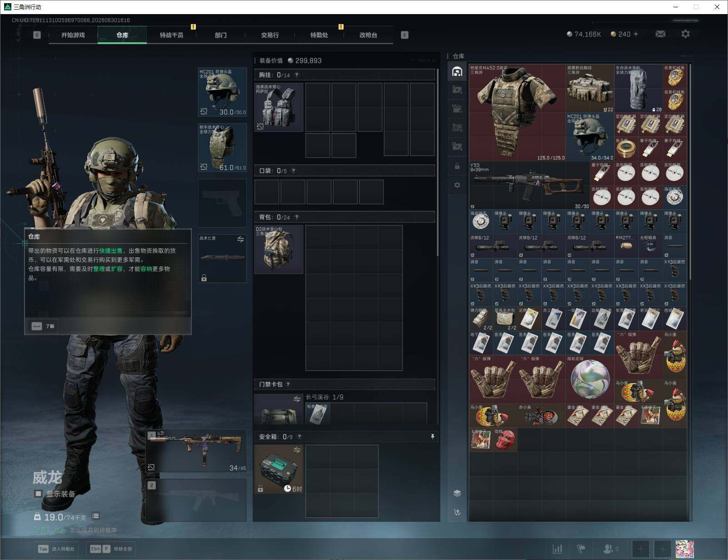Open the statistics bar chart icon
This screenshot has width=728, height=560.
pyautogui.click(x=557, y=549)
